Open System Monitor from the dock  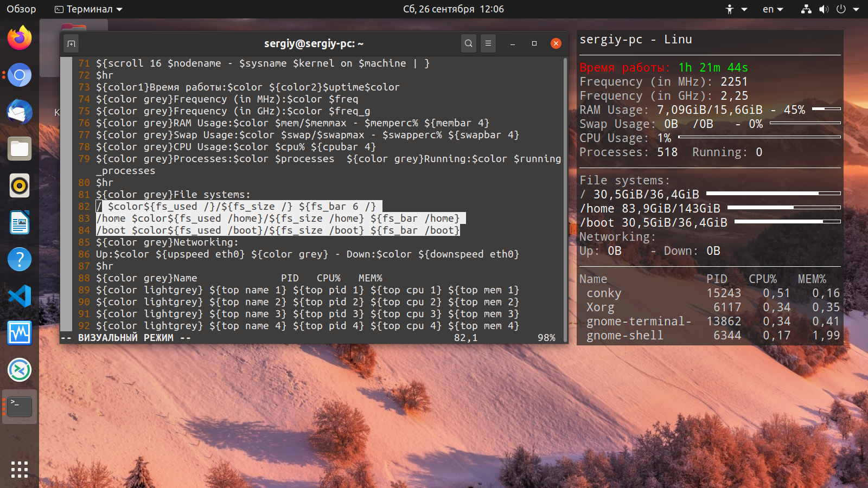point(20,333)
